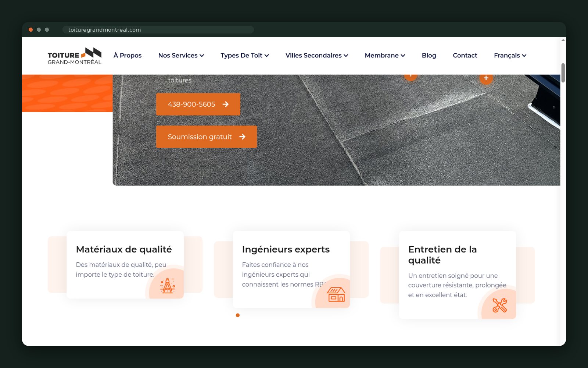The width and height of the screenshot is (588, 368).
Task: Select the Français language label
Action: click(x=507, y=56)
